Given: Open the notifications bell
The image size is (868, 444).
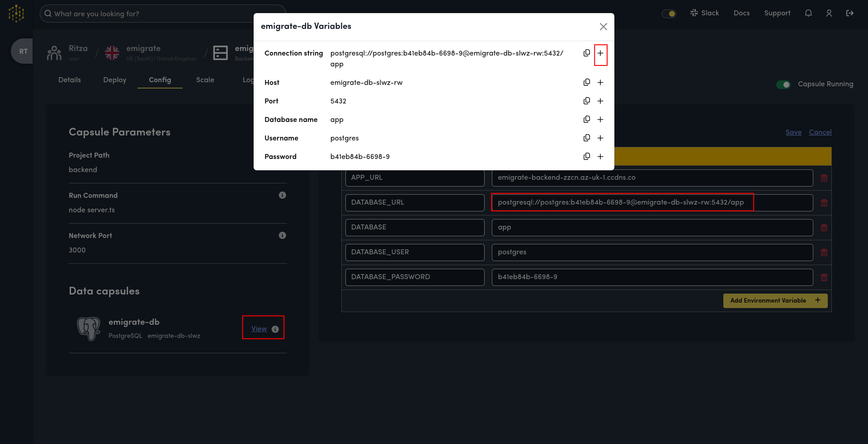Looking at the screenshot, I should coord(808,13).
